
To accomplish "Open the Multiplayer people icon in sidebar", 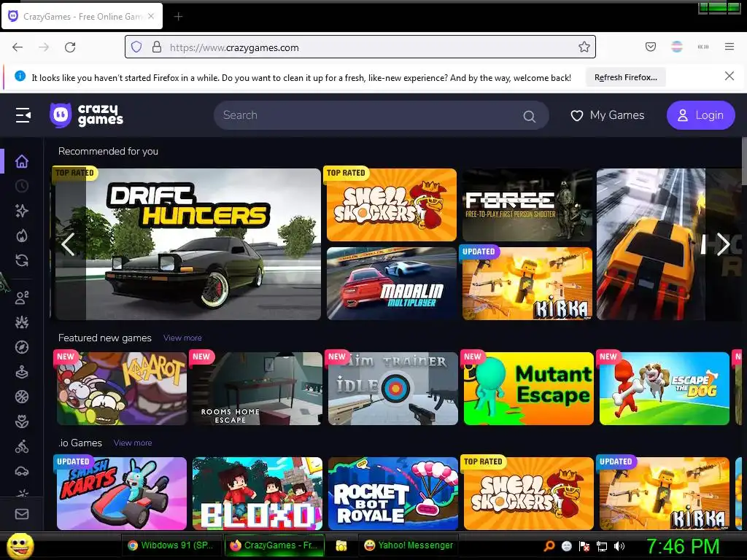I will click(22, 297).
